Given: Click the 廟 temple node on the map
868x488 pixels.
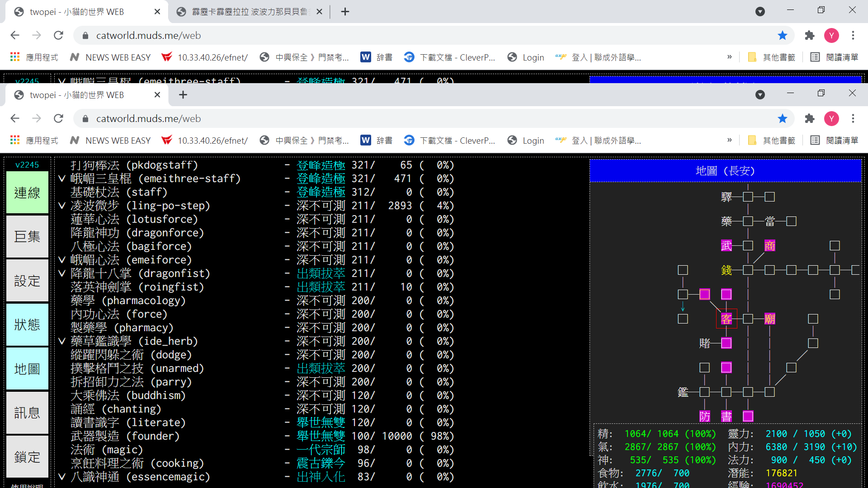Looking at the screenshot, I should pos(770,319).
